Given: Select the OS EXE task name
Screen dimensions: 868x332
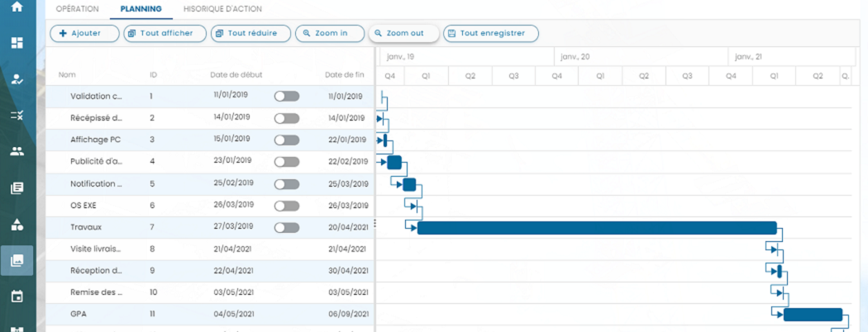Looking at the screenshot, I should tap(82, 206).
